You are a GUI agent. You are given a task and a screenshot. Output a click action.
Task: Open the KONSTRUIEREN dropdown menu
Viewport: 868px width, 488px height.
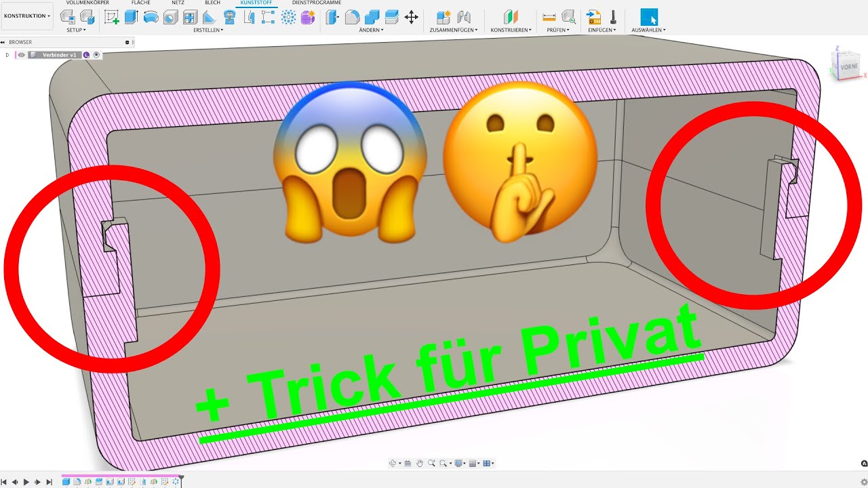pyautogui.click(x=511, y=30)
